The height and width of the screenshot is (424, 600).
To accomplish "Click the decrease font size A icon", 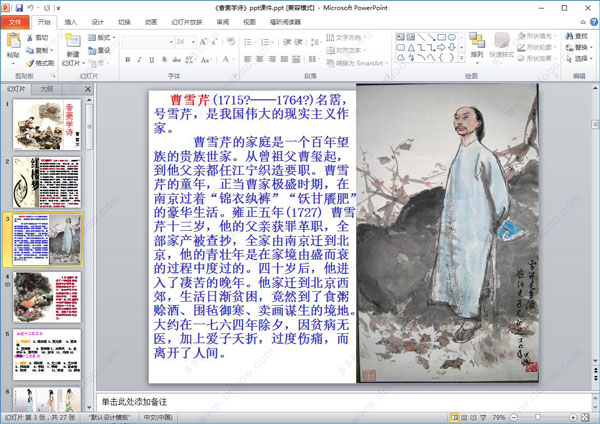I will (x=214, y=41).
